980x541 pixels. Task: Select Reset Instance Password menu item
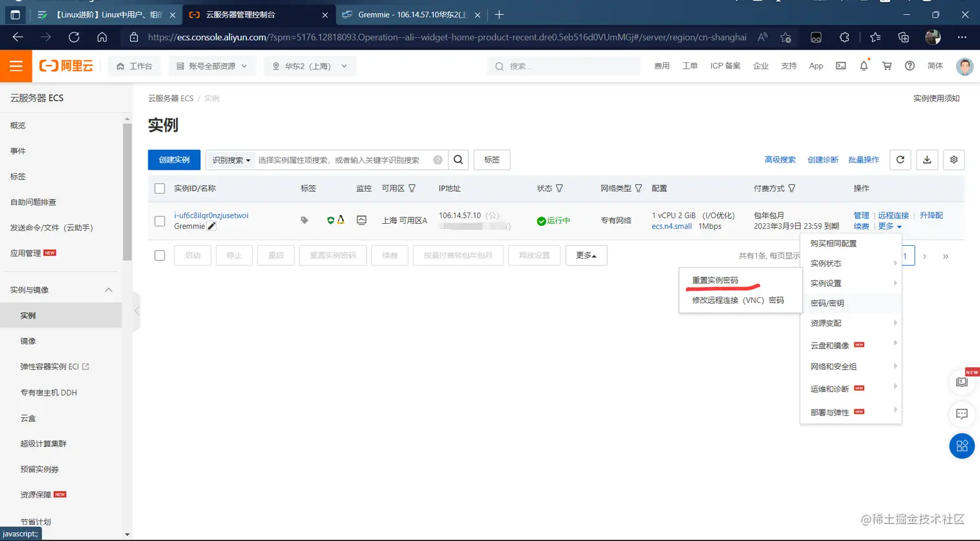(x=715, y=280)
